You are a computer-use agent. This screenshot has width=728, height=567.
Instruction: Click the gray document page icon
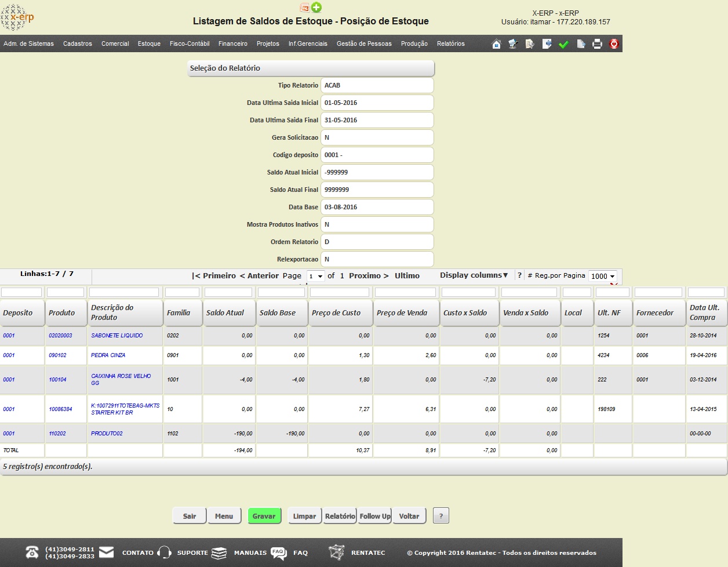click(x=581, y=44)
